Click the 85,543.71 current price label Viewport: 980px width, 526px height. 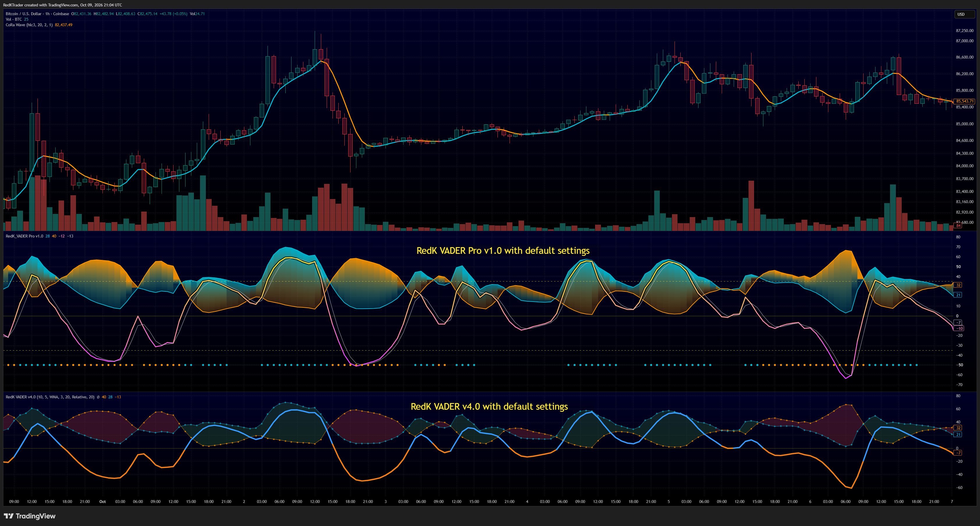click(964, 101)
